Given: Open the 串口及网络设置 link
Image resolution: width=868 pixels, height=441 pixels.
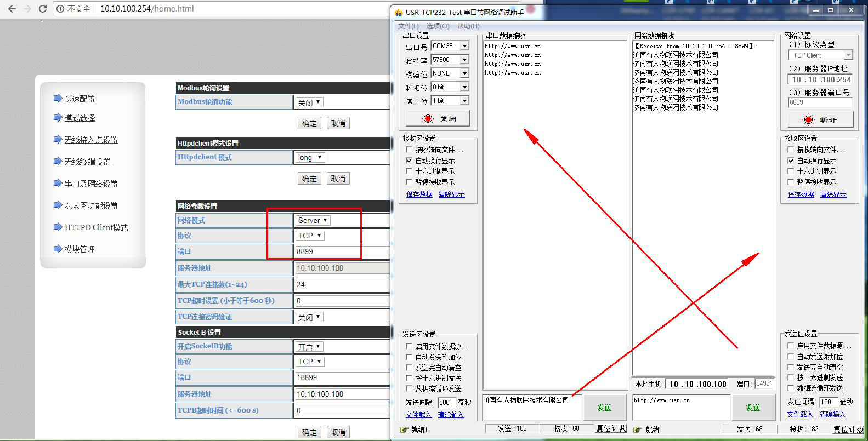Looking at the screenshot, I should click(91, 184).
